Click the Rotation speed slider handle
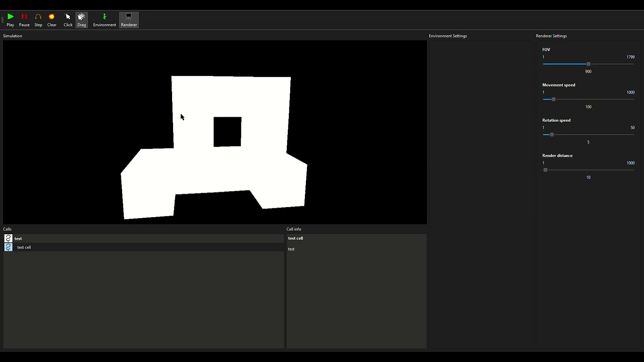The width and height of the screenshot is (644, 362). coord(551,134)
